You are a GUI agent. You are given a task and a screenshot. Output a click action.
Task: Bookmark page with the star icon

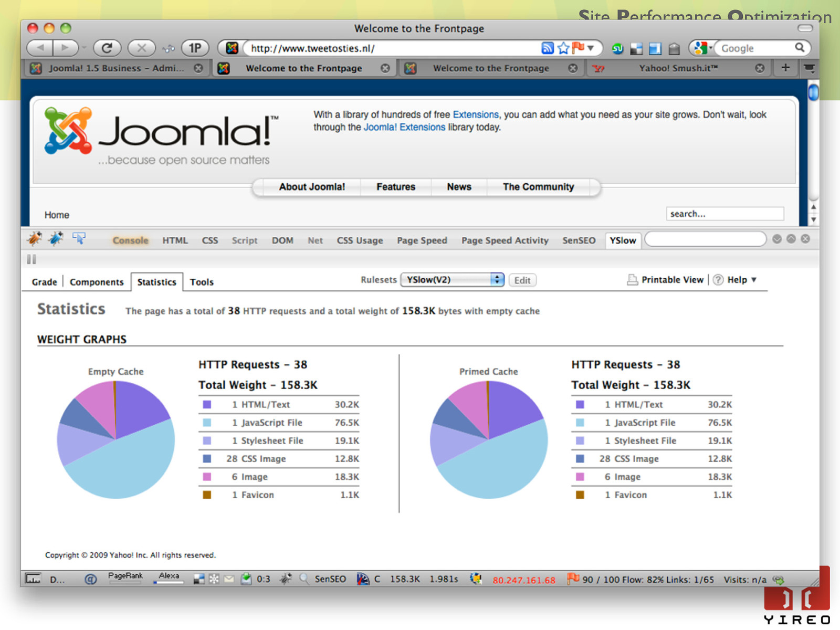(x=563, y=48)
